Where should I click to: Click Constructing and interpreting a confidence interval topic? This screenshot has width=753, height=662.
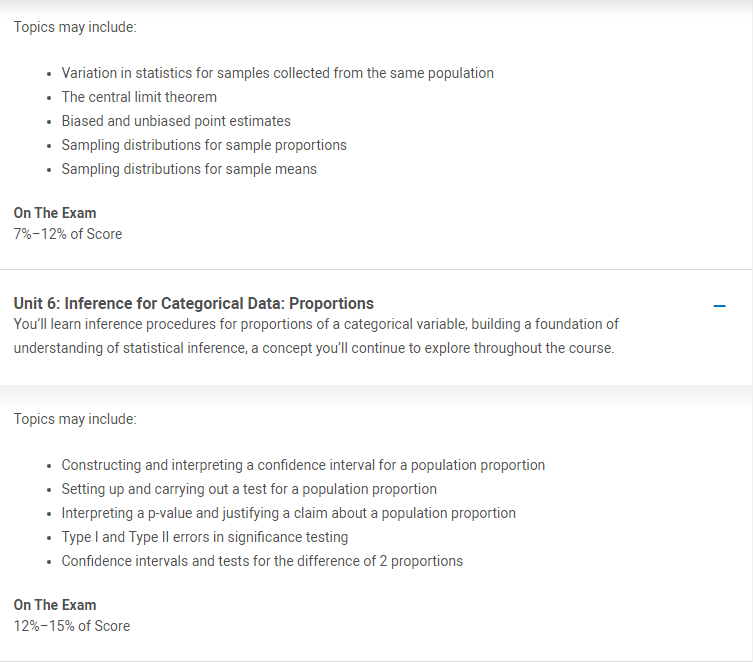303,465
